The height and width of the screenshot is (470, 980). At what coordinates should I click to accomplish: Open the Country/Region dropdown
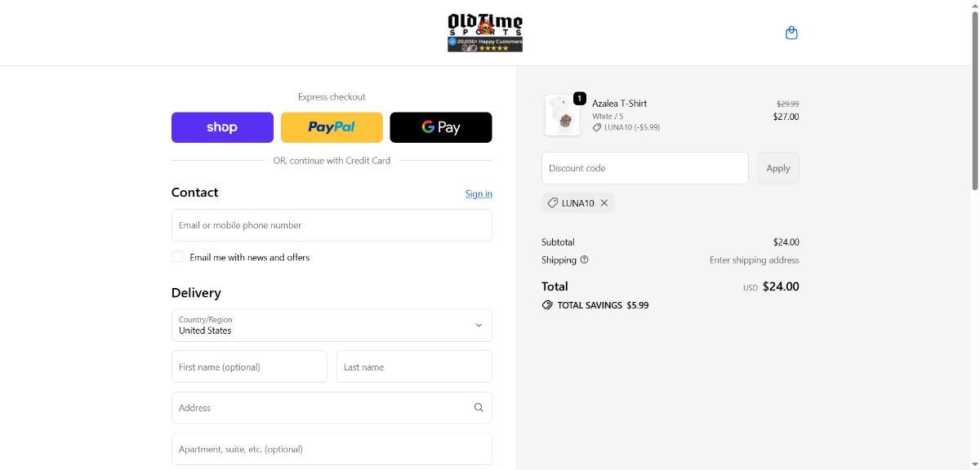point(332,326)
